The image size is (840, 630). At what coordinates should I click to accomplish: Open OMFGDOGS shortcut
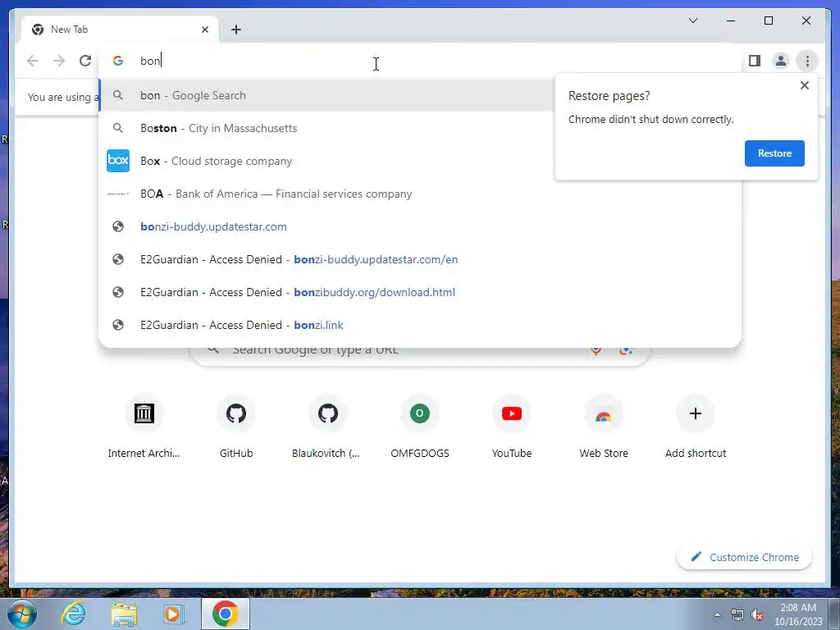coord(420,427)
